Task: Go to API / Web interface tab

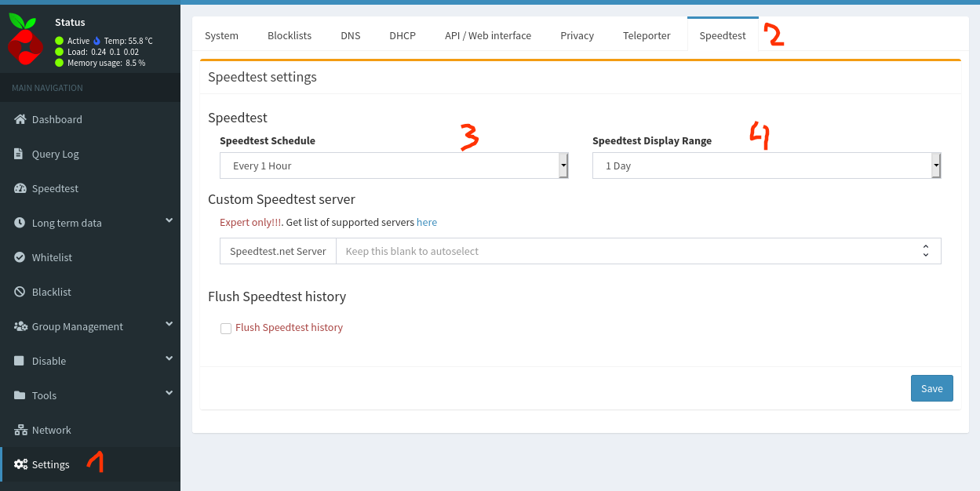Action: pyautogui.click(x=488, y=35)
